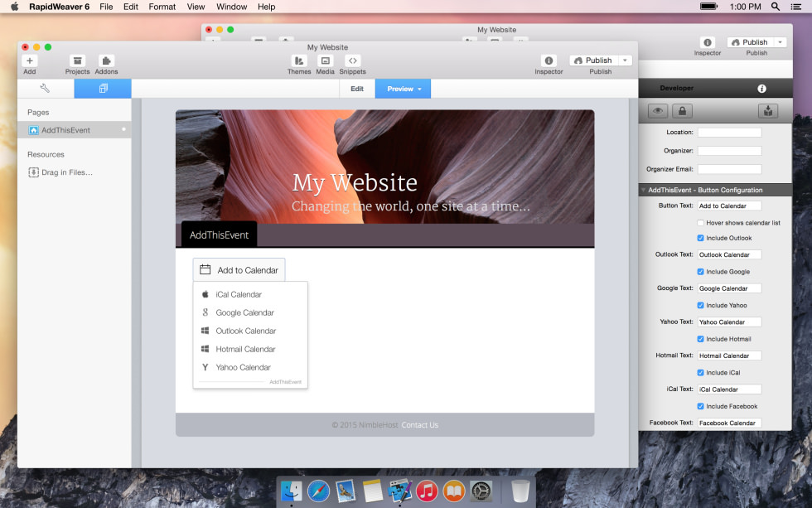Click the iCal Text input field

pyautogui.click(x=729, y=389)
